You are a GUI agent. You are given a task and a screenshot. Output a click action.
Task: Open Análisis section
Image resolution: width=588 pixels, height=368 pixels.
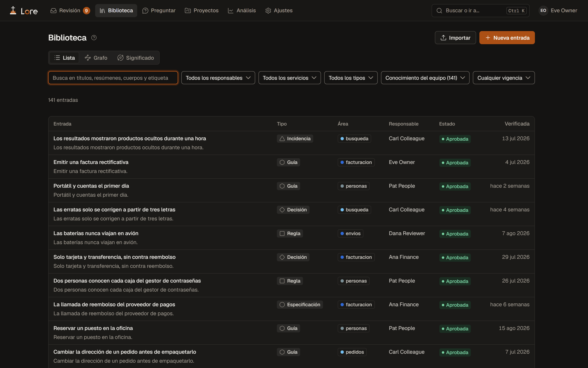tap(242, 10)
